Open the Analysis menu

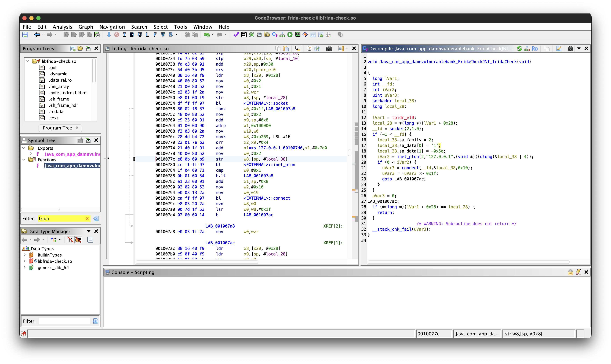pyautogui.click(x=62, y=27)
